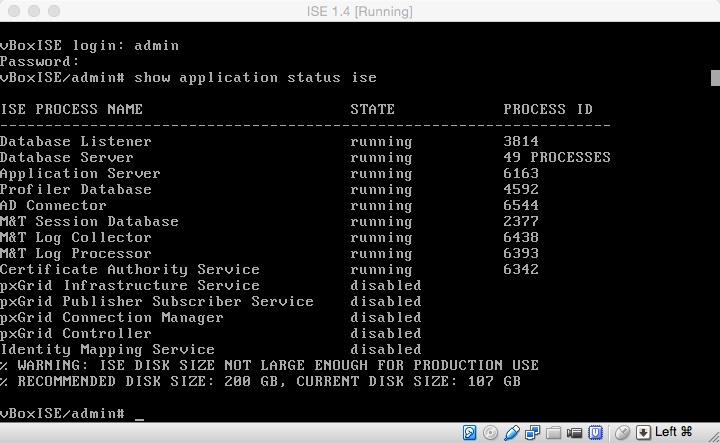Click the bottom vBoxISE/admin# command prompt
The image size is (720, 443).
click(x=62, y=413)
